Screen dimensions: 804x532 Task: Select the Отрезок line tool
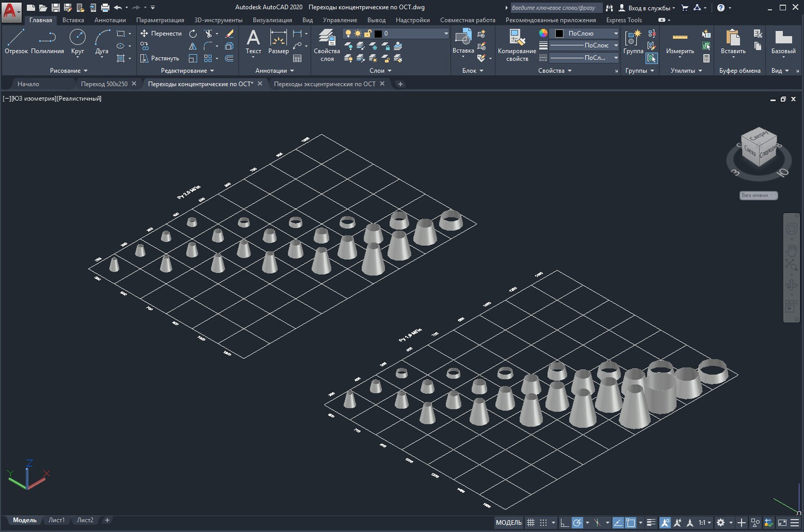point(16,42)
